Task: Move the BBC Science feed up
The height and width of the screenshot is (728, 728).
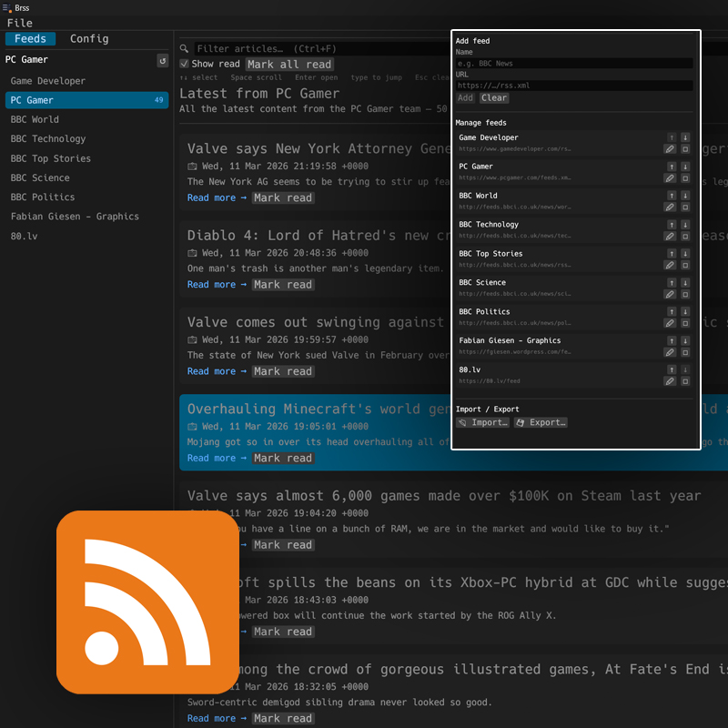Action: [x=672, y=282]
